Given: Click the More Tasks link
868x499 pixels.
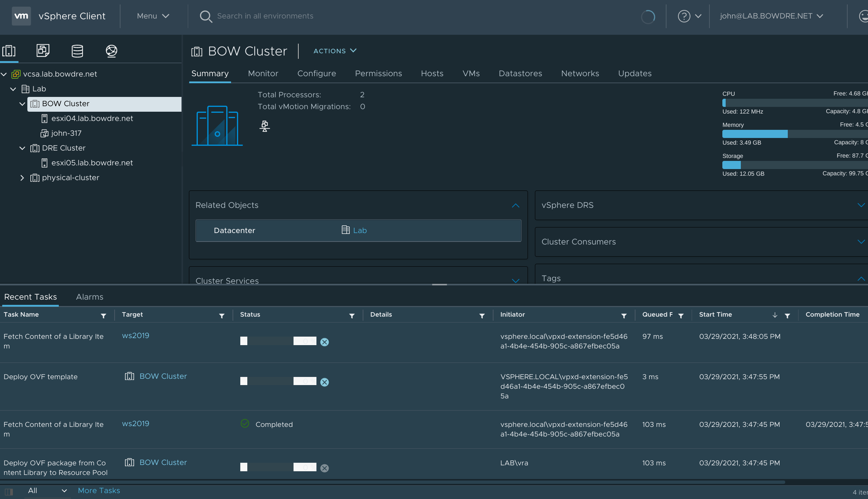Looking at the screenshot, I should (99, 491).
